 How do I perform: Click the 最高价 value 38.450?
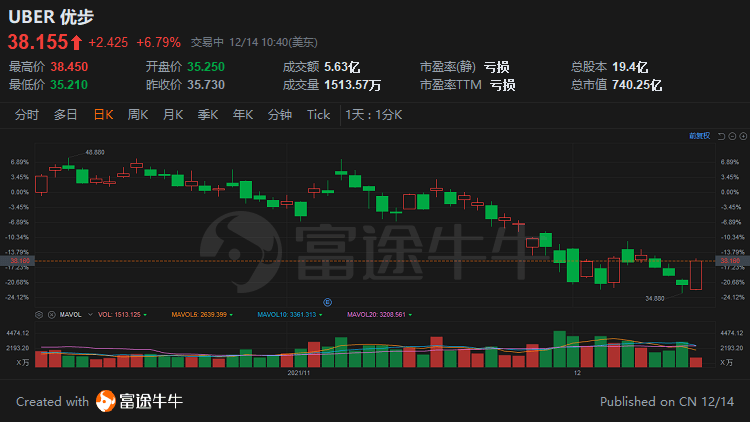69,67
